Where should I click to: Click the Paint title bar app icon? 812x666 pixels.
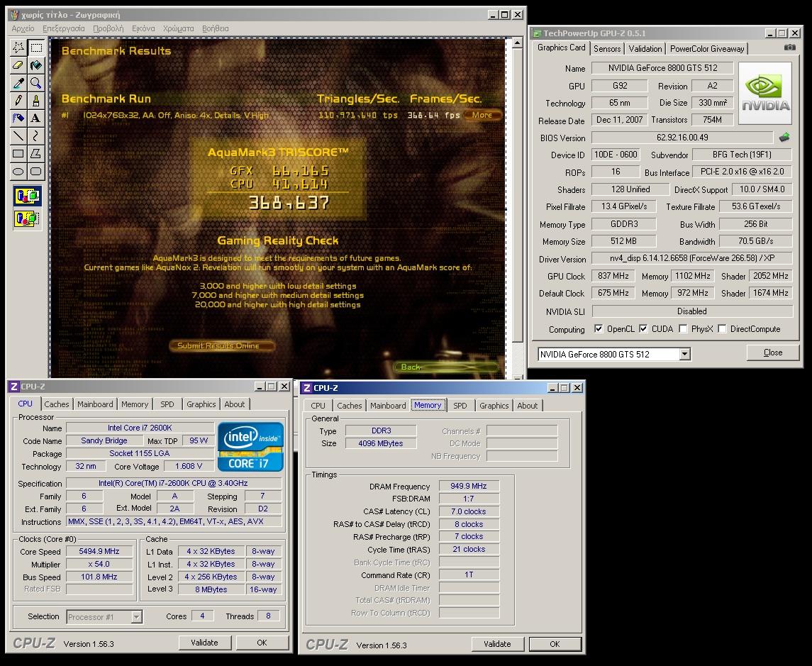point(14,14)
